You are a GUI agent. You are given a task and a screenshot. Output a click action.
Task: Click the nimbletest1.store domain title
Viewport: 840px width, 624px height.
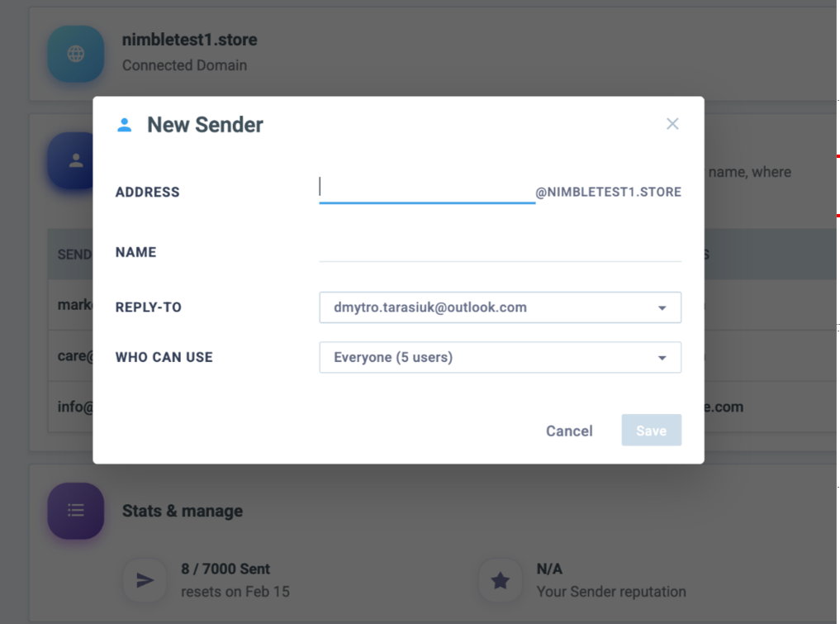click(189, 40)
